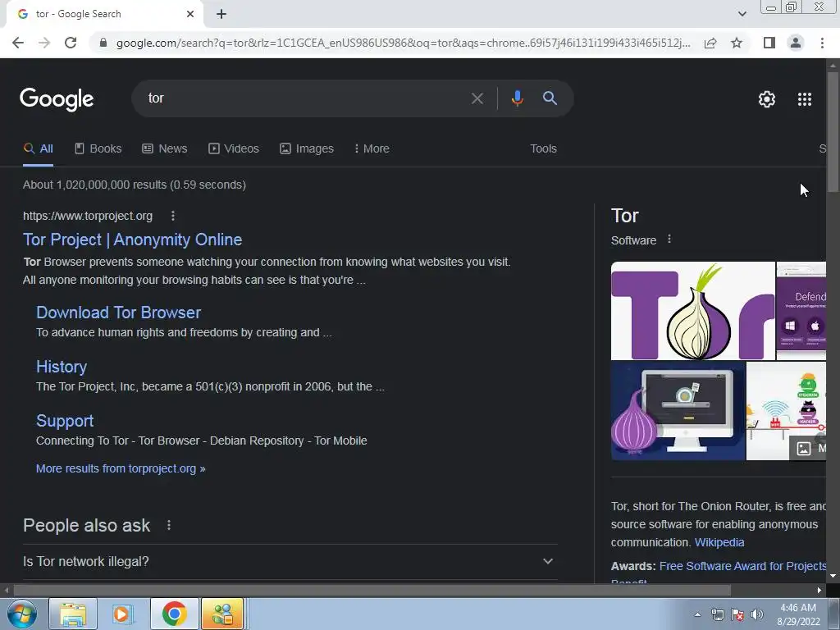Open the hacker wifi illustration thumbnail
Image resolution: width=840 pixels, height=630 pixels.
786,411
